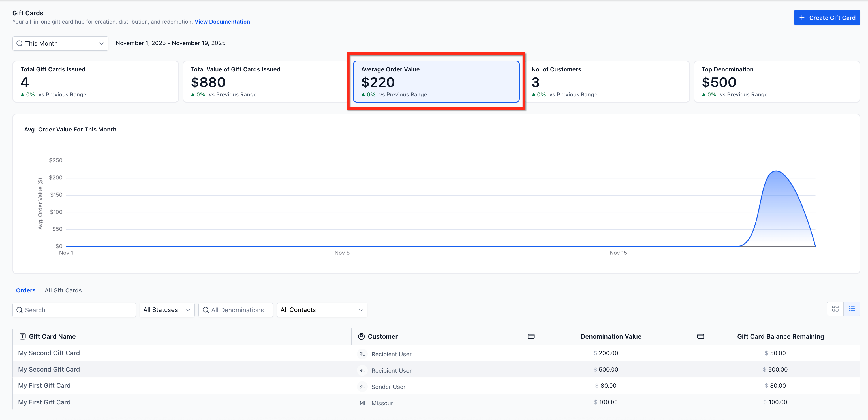The width and height of the screenshot is (868, 420).
Task: Expand the All Statuses filter dropdown
Action: point(167,310)
